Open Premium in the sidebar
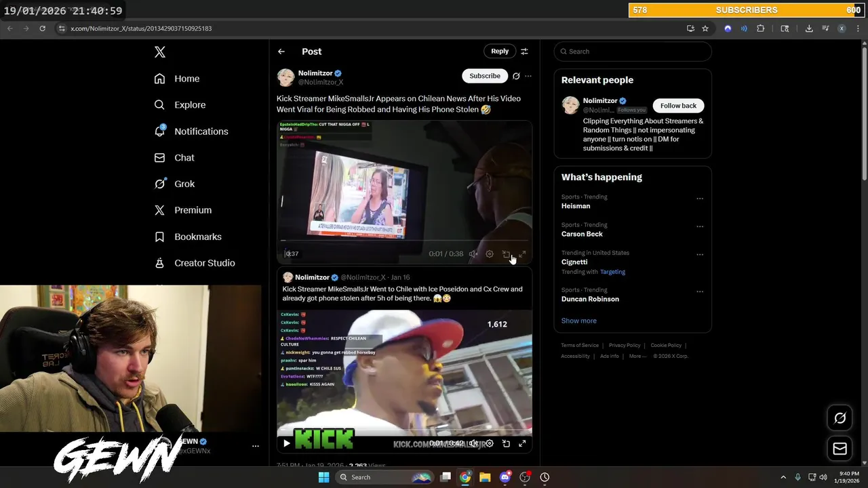The width and height of the screenshot is (868, 488). pyautogui.click(x=183, y=210)
